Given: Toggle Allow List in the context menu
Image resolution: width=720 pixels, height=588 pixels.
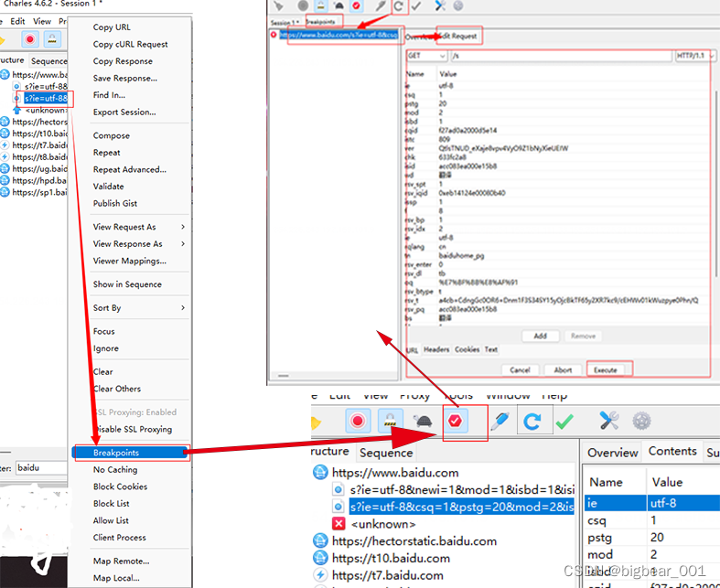Looking at the screenshot, I should pyautogui.click(x=111, y=520).
